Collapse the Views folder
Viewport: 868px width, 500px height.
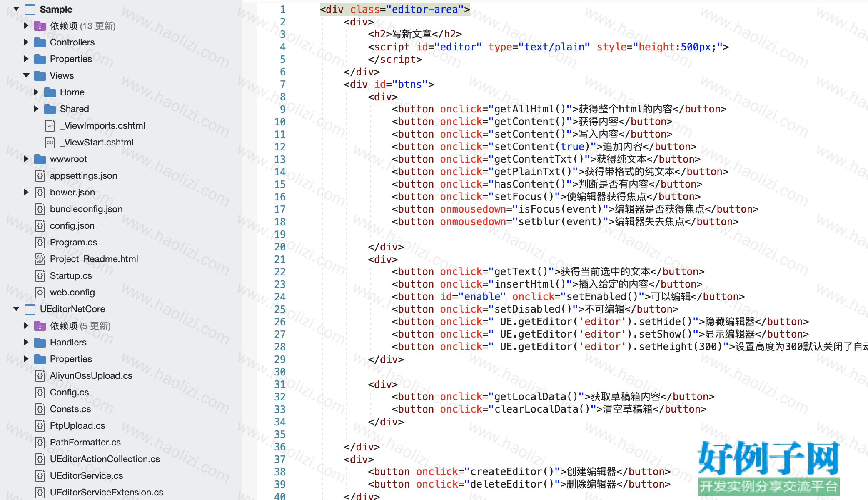tap(26, 75)
